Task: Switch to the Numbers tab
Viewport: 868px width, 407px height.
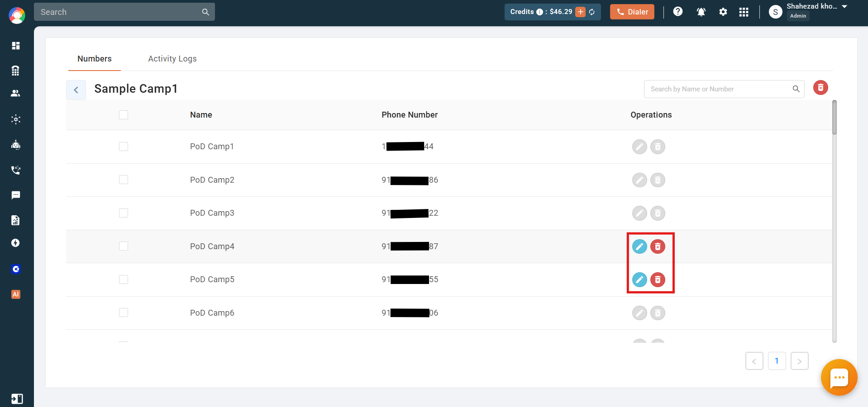Action: coord(95,59)
